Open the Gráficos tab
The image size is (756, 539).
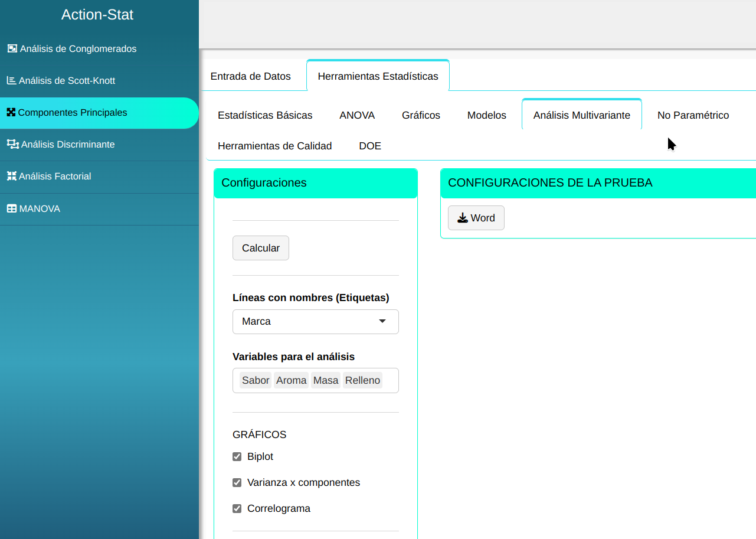point(421,115)
